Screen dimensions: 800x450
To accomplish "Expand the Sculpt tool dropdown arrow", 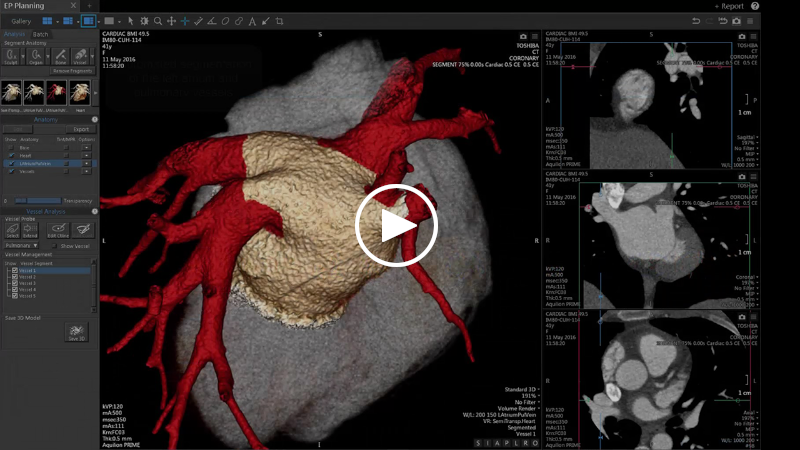I will pos(22,56).
